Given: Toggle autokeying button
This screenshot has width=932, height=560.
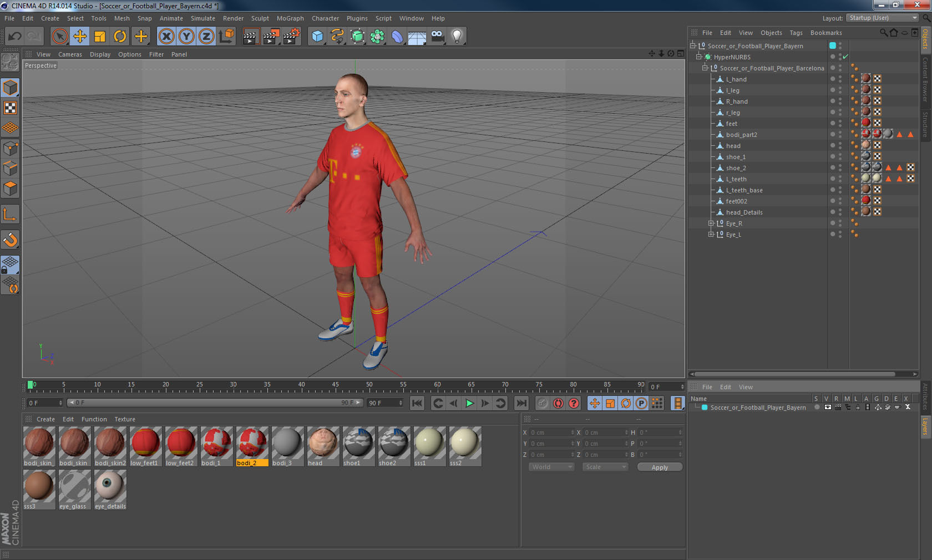Looking at the screenshot, I should pos(558,403).
